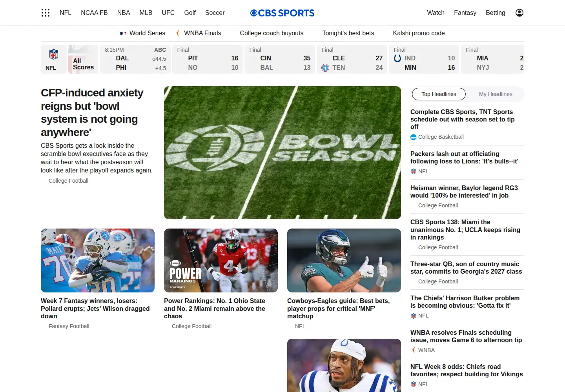Image resolution: width=565 pixels, height=392 pixels.
Task: Switch to My Headlines tab
Action: [496, 94]
